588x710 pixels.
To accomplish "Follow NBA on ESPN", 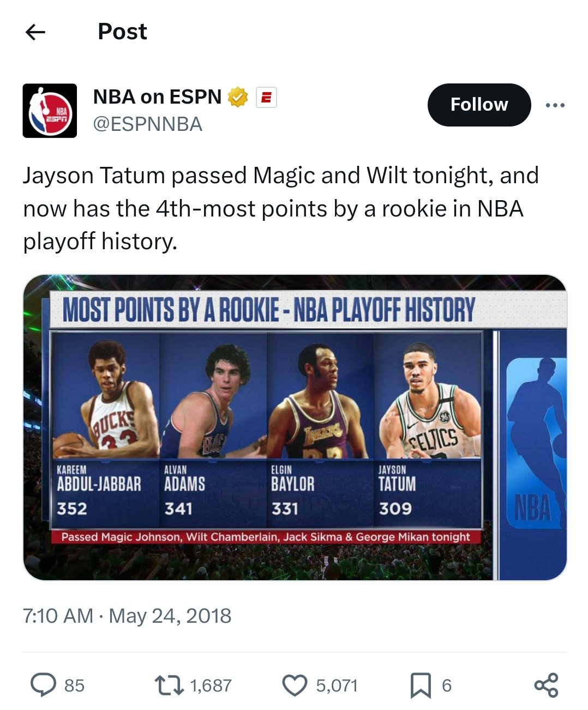I will [x=479, y=105].
